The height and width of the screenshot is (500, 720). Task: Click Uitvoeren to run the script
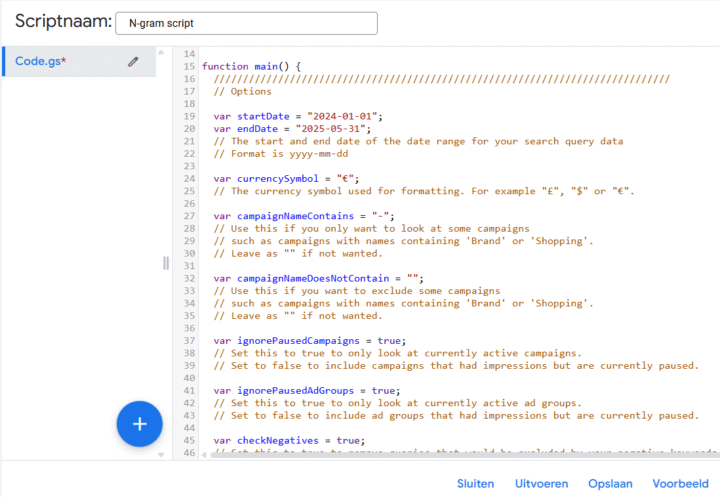[x=541, y=483]
